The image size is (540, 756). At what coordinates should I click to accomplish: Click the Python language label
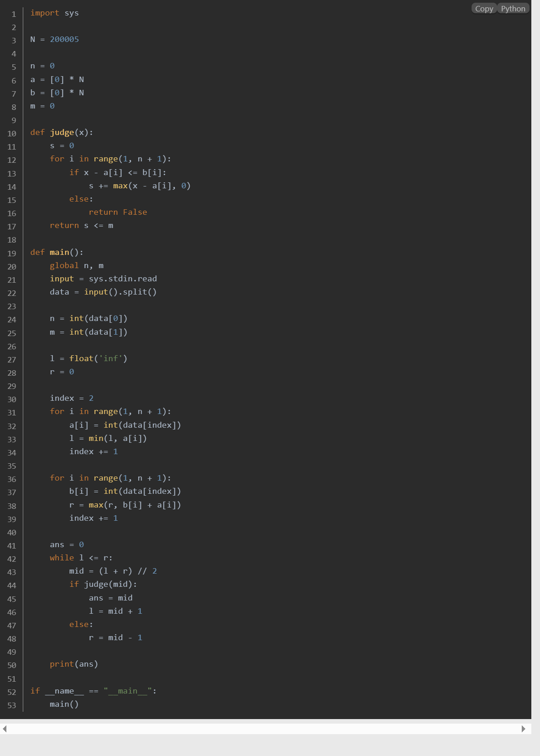click(513, 9)
